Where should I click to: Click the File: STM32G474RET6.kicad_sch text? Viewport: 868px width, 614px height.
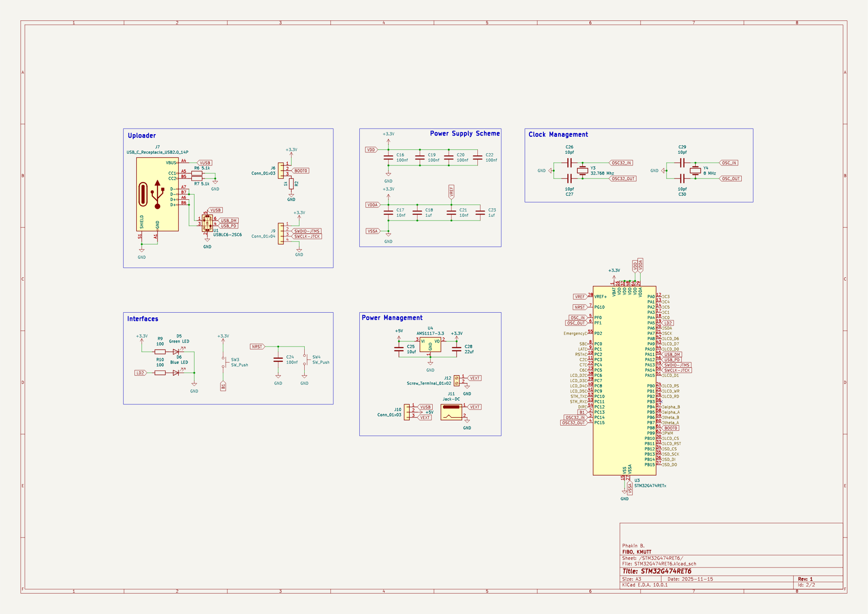point(659,564)
